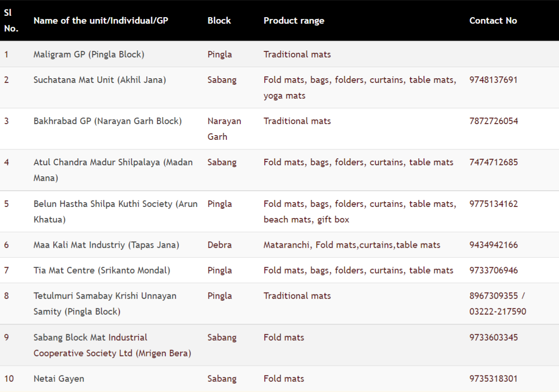The height and width of the screenshot is (392, 559).
Task: Click 'Tetulmuri Samabay Krishi Unnayan Samity' name
Action: tap(105, 304)
